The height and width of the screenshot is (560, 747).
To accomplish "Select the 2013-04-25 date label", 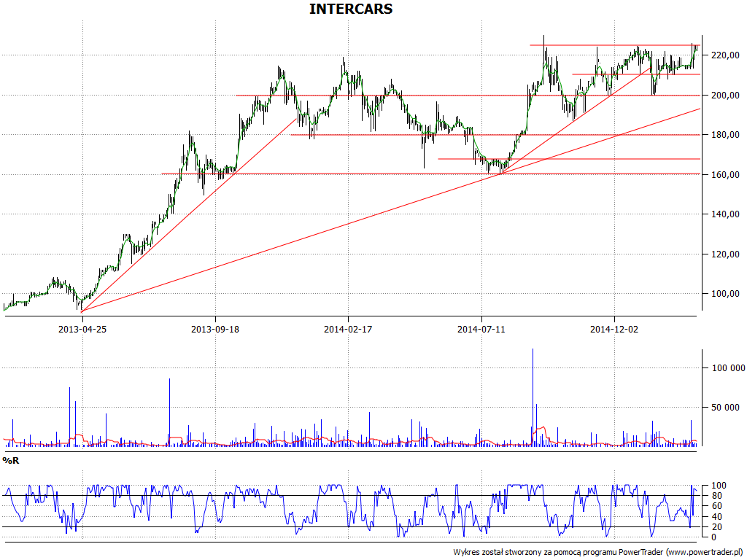I will click(x=82, y=329).
